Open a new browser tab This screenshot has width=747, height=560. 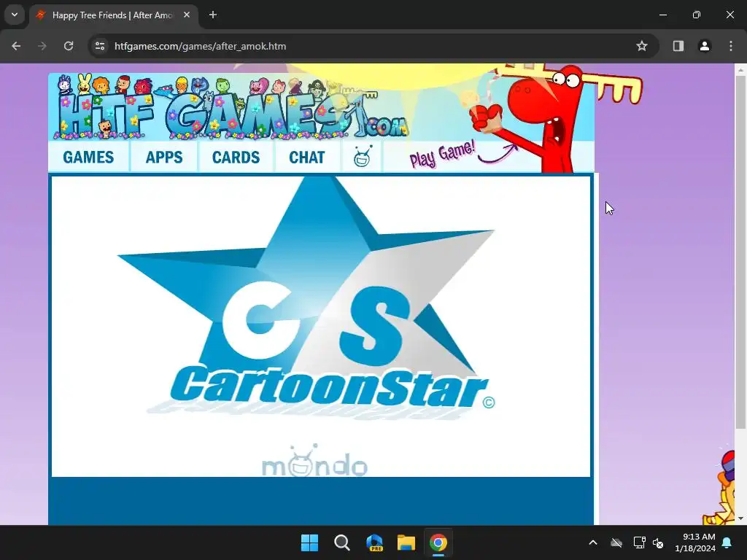(x=213, y=15)
